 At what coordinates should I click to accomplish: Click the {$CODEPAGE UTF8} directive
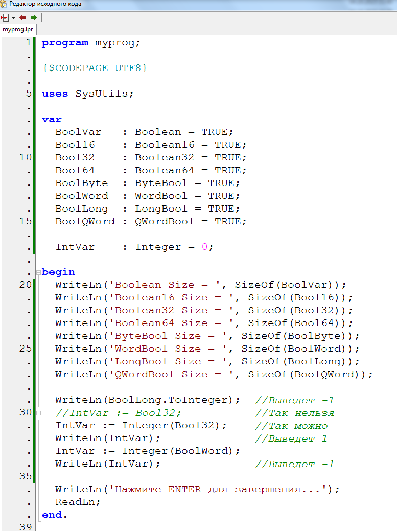pyautogui.click(x=95, y=68)
